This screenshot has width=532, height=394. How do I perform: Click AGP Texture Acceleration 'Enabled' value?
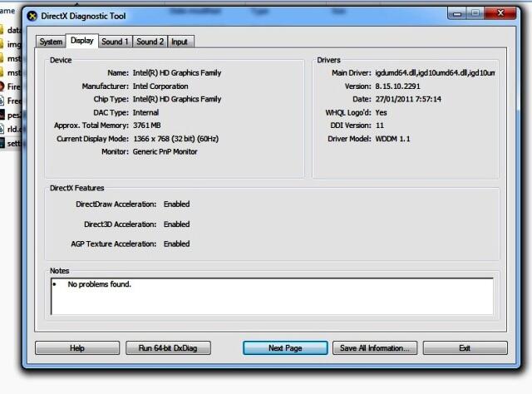(176, 244)
